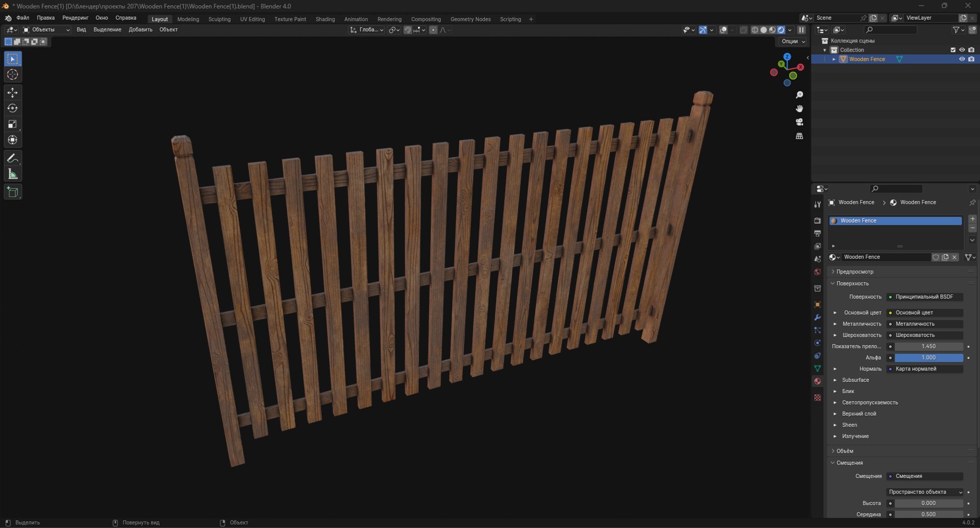Screen dimensions: 980x528
Task: Select the Measure tool
Action: click(13, 174)
